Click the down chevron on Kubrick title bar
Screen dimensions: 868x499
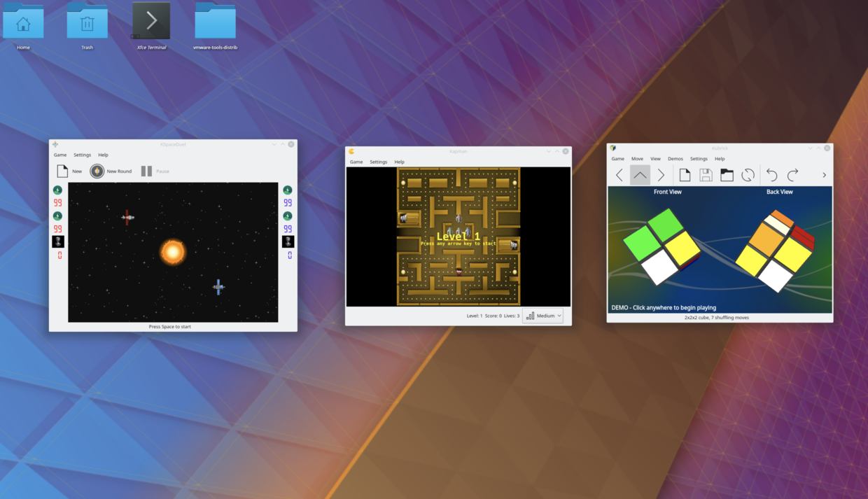[810, 148]
